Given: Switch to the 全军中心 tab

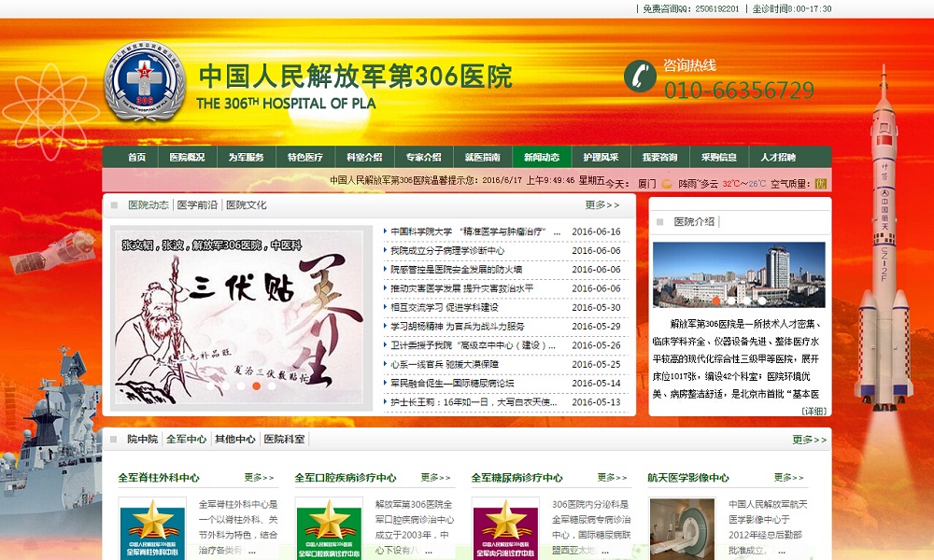Looking at the screenshot, I should click(187, 440).
